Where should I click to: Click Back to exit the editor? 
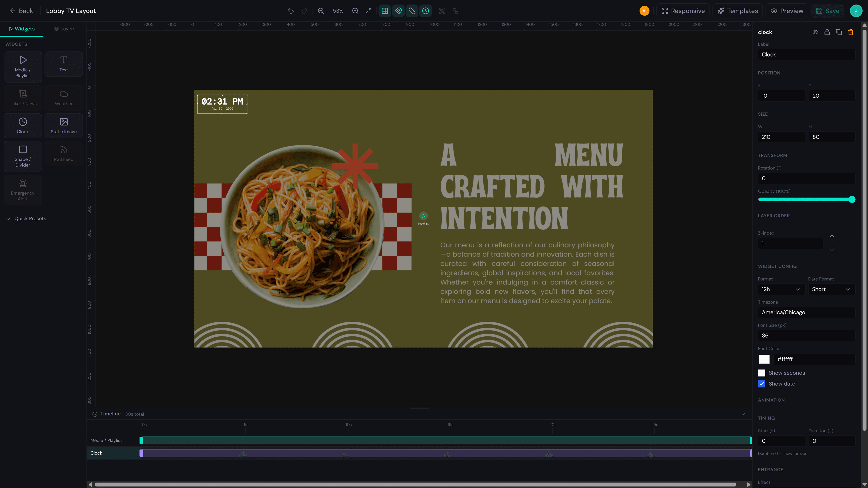click(x=21, y=11)
